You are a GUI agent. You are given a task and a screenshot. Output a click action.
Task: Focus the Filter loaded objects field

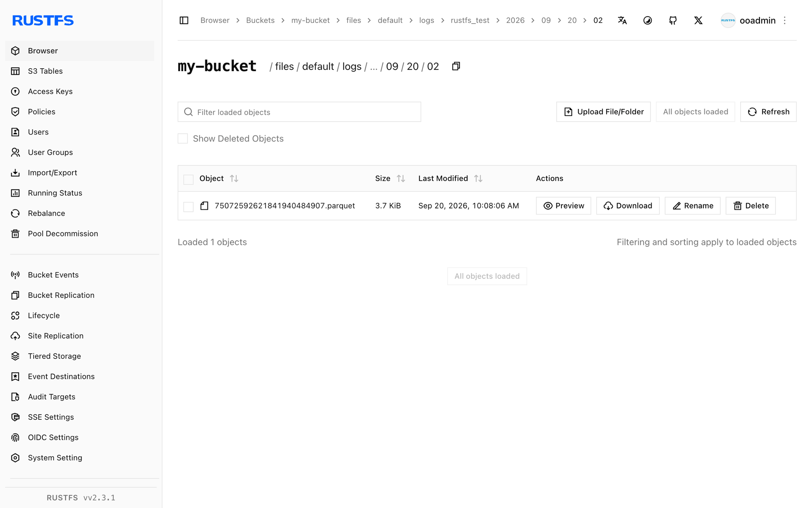(x=299, y=112)
